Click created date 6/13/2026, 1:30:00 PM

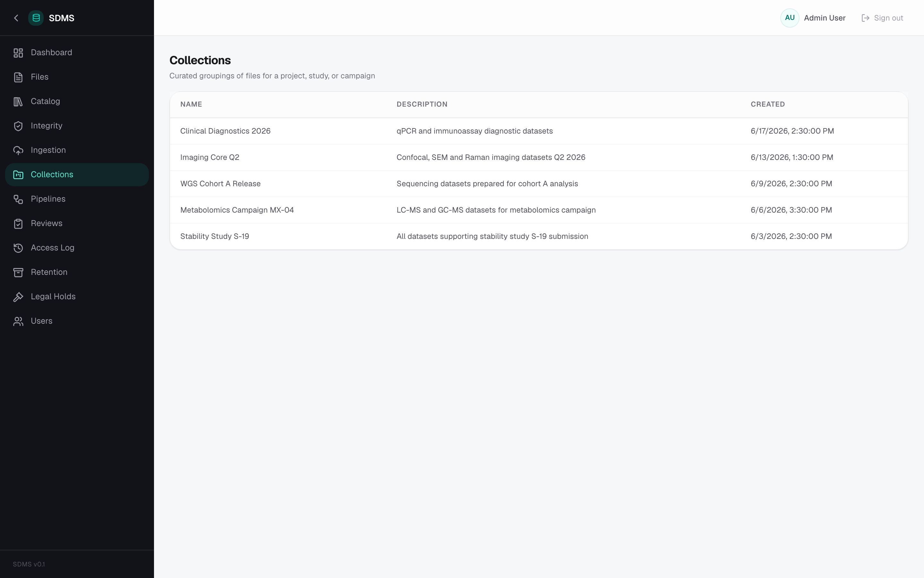pyautogui.click(x=792, y=157)
